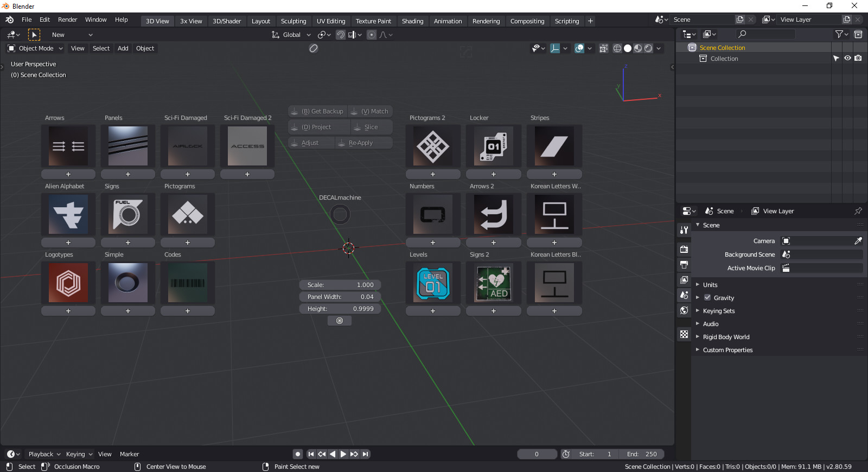The height and width of the screenshot is (472, 868).
Task: Play the animation forward
Action: click(343, 454)
